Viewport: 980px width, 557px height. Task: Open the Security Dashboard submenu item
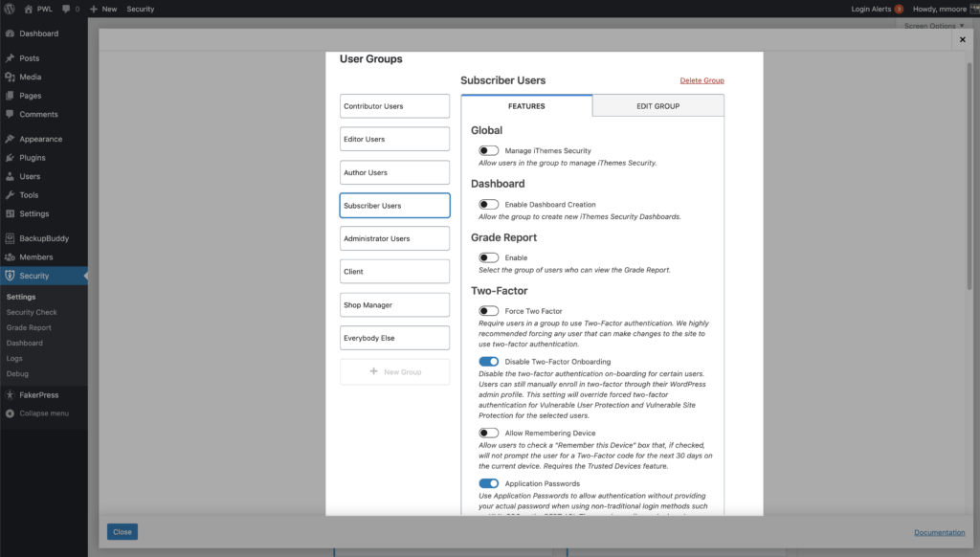click(x=24, y=344)
